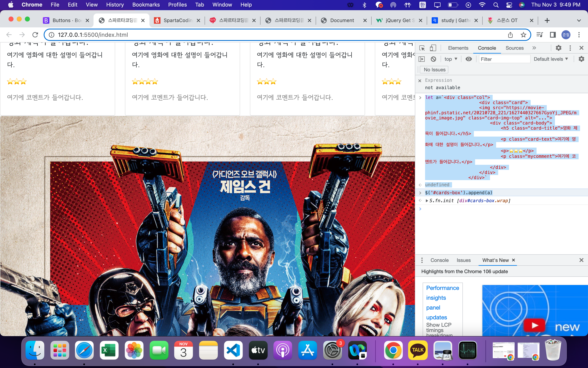Open the drawer Console tab
The image size is (588, 368).
tap(439, 260)
